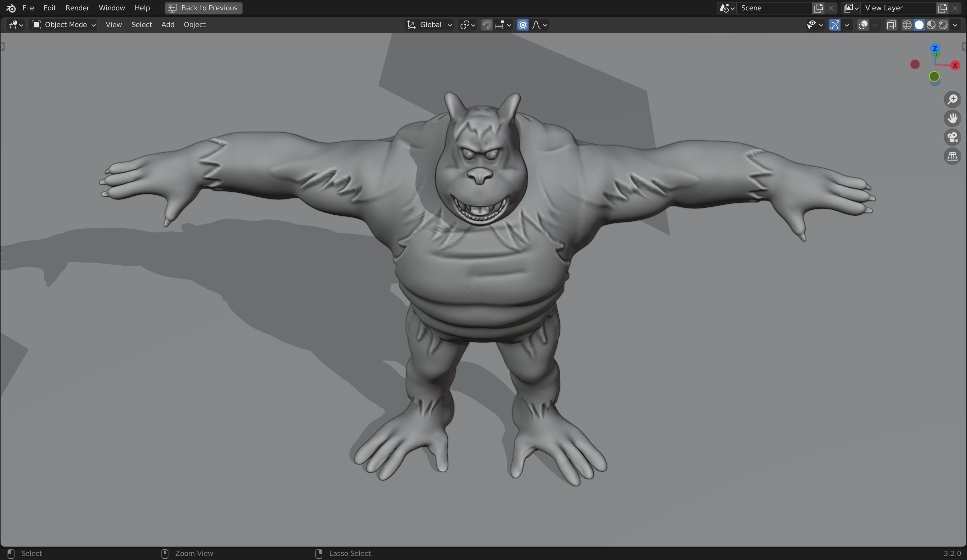The height and width of the screenshot is (560, 967).
Task: Toggle the Snap magnet
Action: tap(487, 25)
